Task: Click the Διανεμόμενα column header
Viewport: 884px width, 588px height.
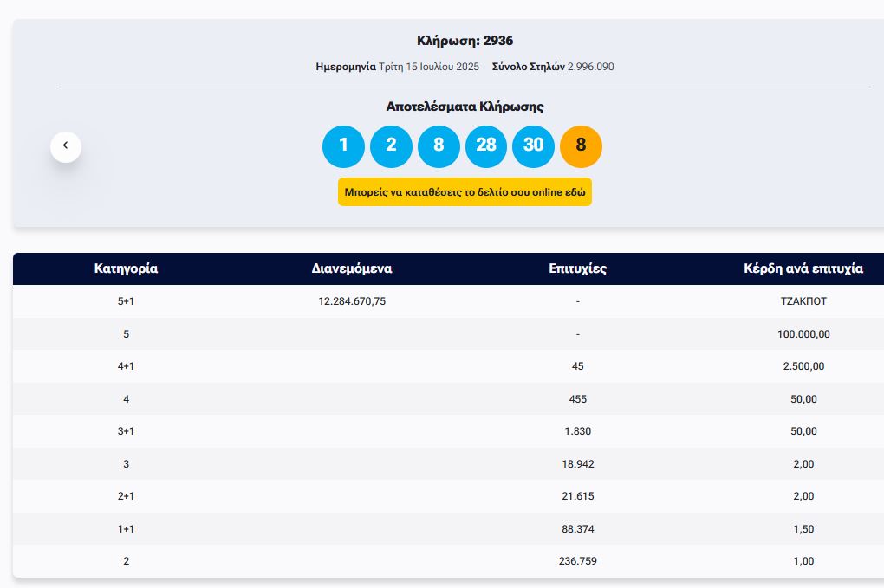Action: (x=352, y=268)
